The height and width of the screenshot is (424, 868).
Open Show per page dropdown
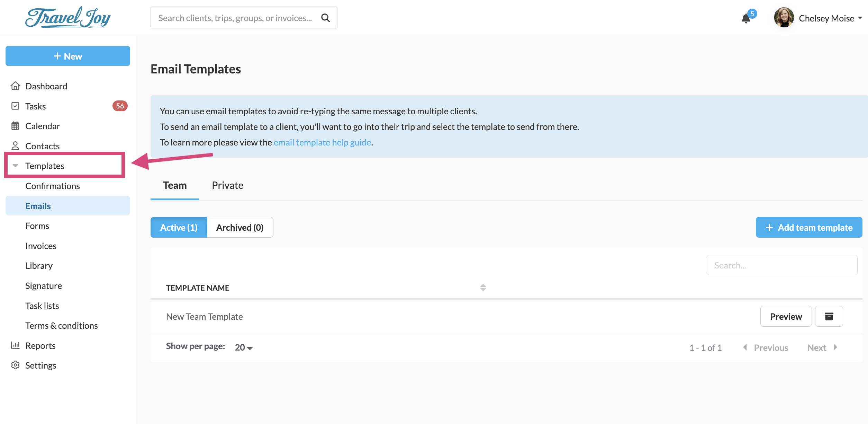point(244,347)
